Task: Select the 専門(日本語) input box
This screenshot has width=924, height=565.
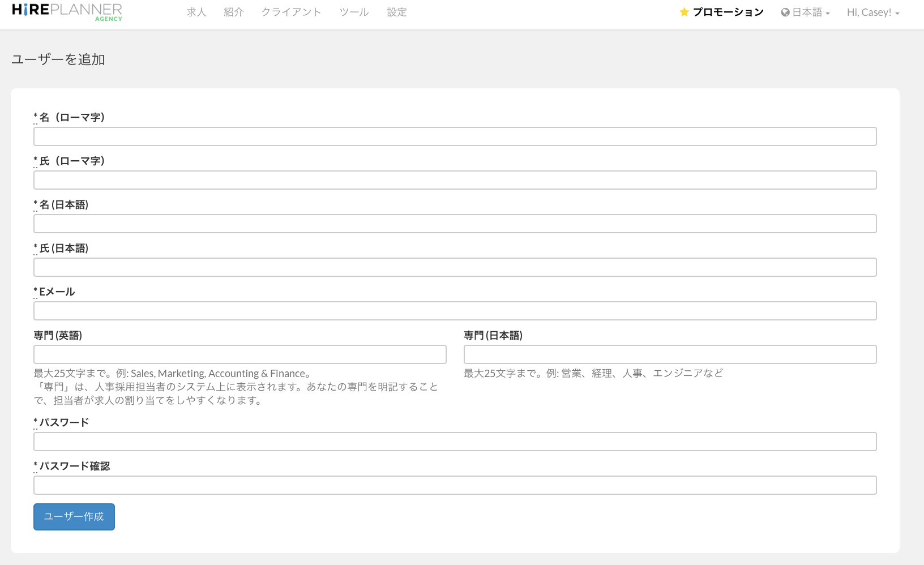Action: tap(670, 354)
